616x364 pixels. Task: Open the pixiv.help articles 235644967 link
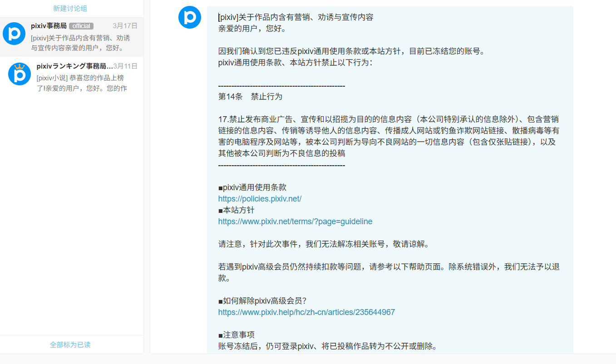click(306, 312)
